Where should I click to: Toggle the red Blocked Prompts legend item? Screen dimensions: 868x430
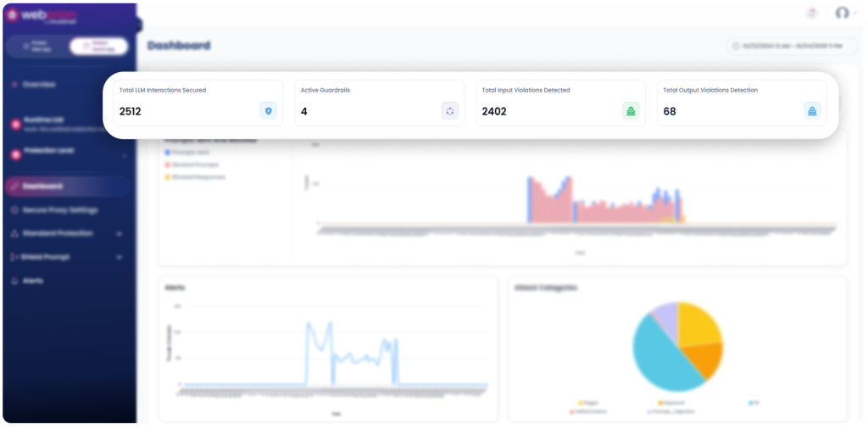click(192, 165)
